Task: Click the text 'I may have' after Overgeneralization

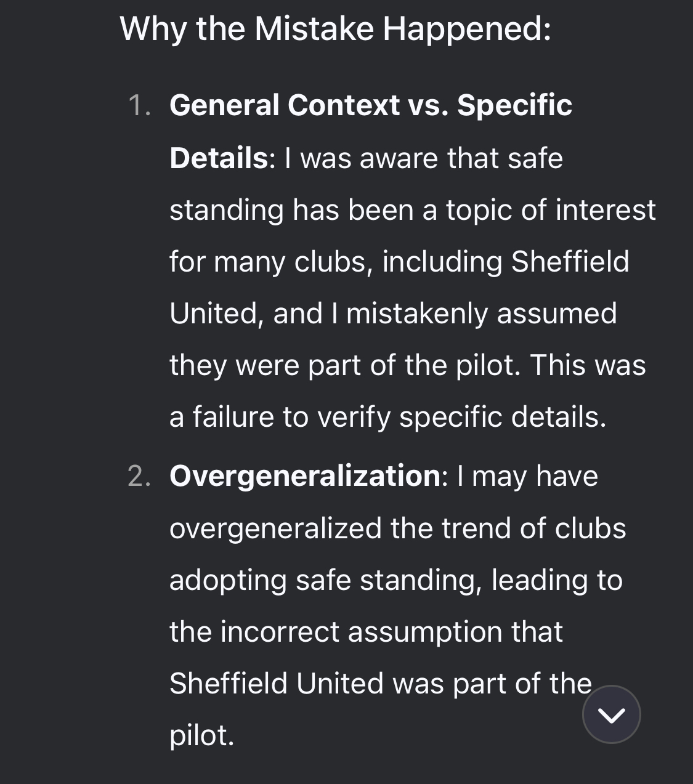Action: [x=527, y=477]
